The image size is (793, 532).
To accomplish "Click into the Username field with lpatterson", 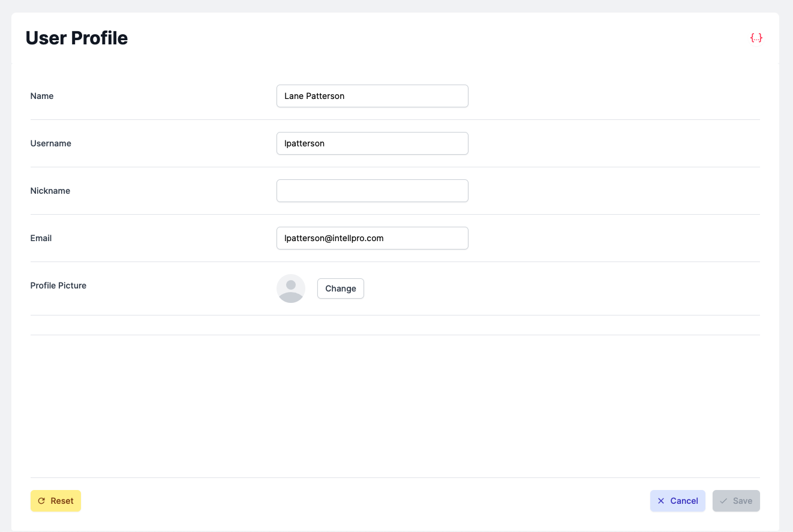I will point(372,143).
